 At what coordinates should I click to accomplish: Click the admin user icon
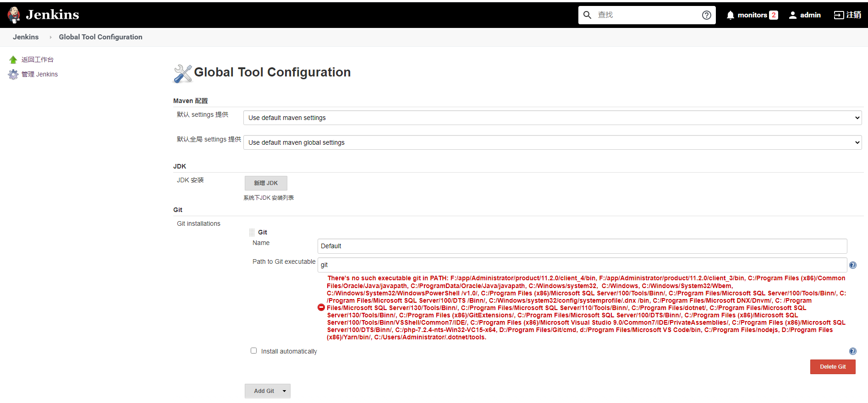click(x=792, y=15)
